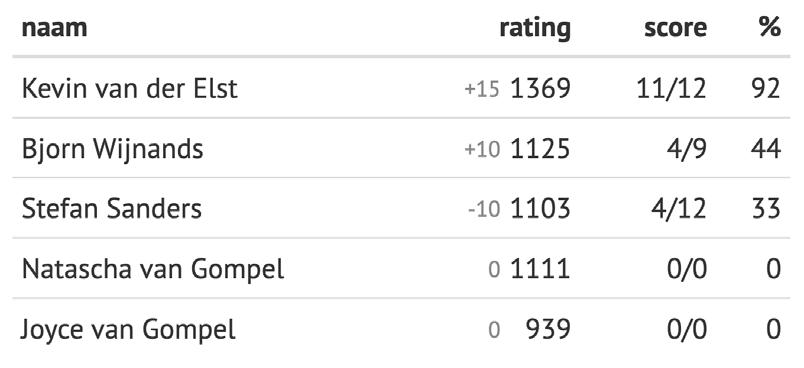The image size is (804, 368).
Task: Click the 92 percent value
Action: click(765, 89)
